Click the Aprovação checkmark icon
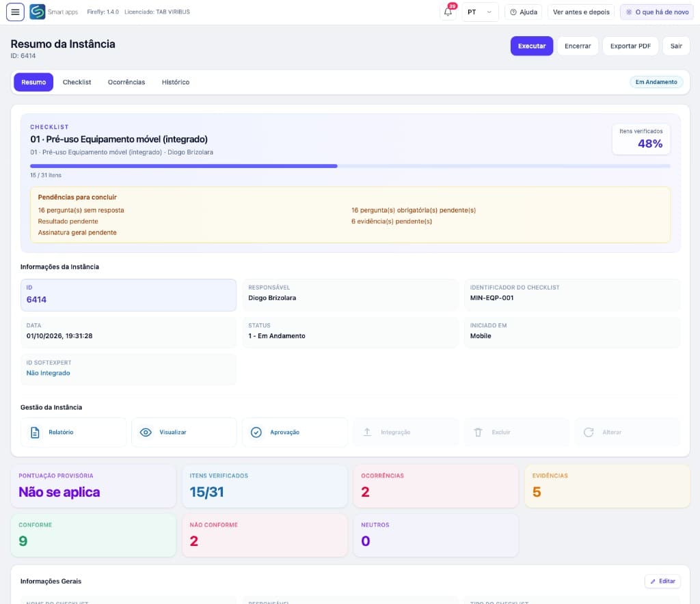700x604 pixels. [256, 433]
